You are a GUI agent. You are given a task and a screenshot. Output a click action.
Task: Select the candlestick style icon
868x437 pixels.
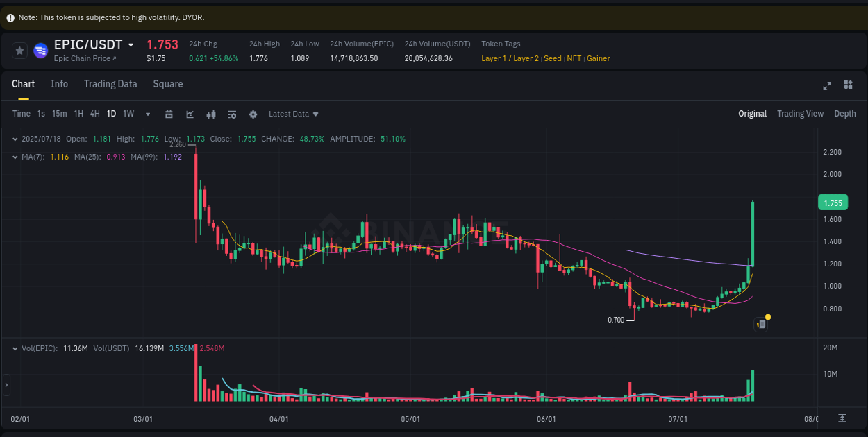(211, 114)
